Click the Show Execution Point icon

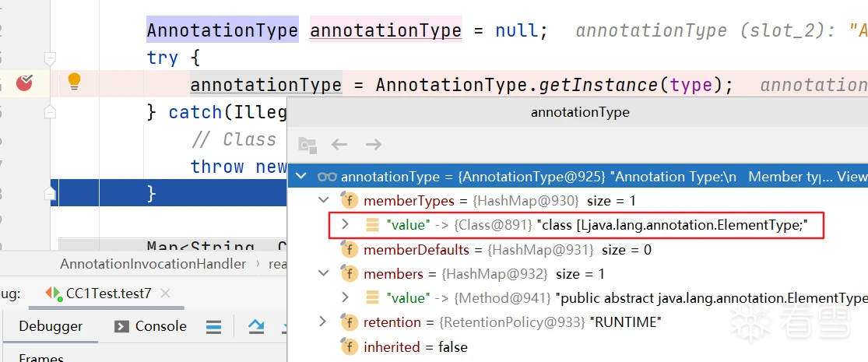(257, 327)
